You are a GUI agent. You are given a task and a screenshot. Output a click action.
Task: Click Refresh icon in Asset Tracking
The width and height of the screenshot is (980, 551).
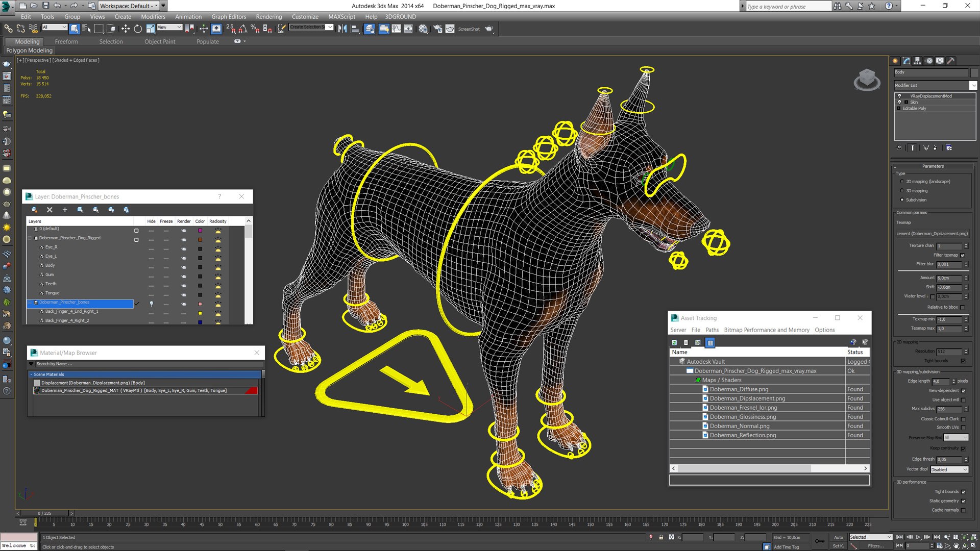(x=674, y=342)
